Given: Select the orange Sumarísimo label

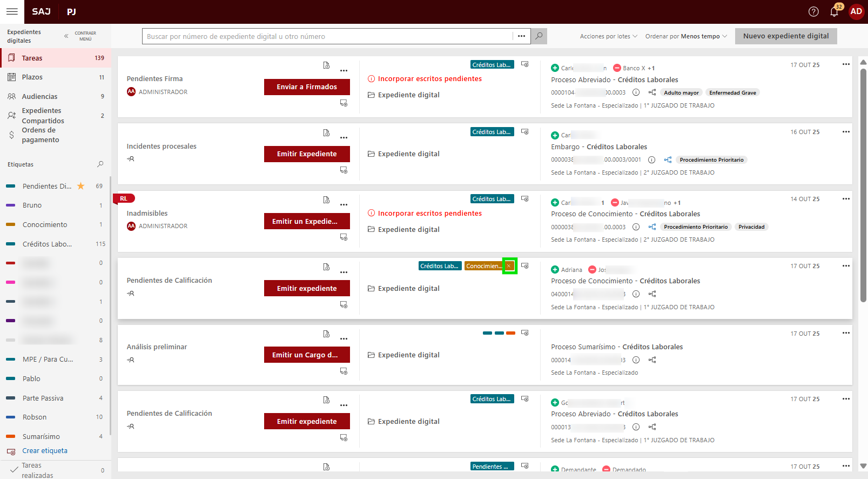Looking at the screenshot, I should (x=41, y=437).
